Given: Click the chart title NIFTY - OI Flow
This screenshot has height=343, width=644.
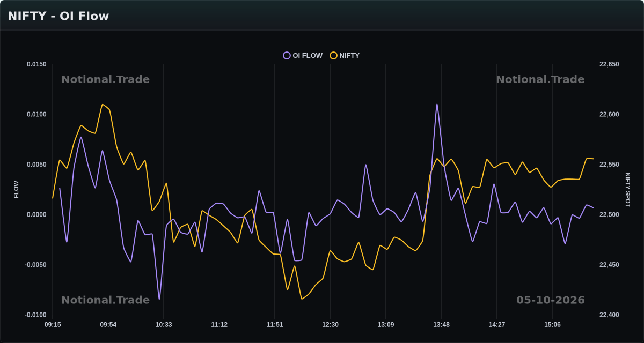Looking at the screenshot, I should click(58, 16).
